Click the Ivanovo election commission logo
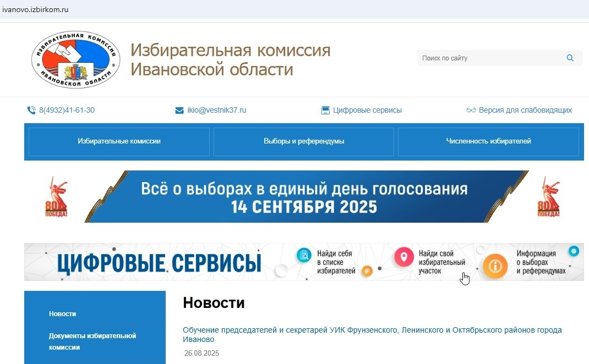 [x=75, y=60]
